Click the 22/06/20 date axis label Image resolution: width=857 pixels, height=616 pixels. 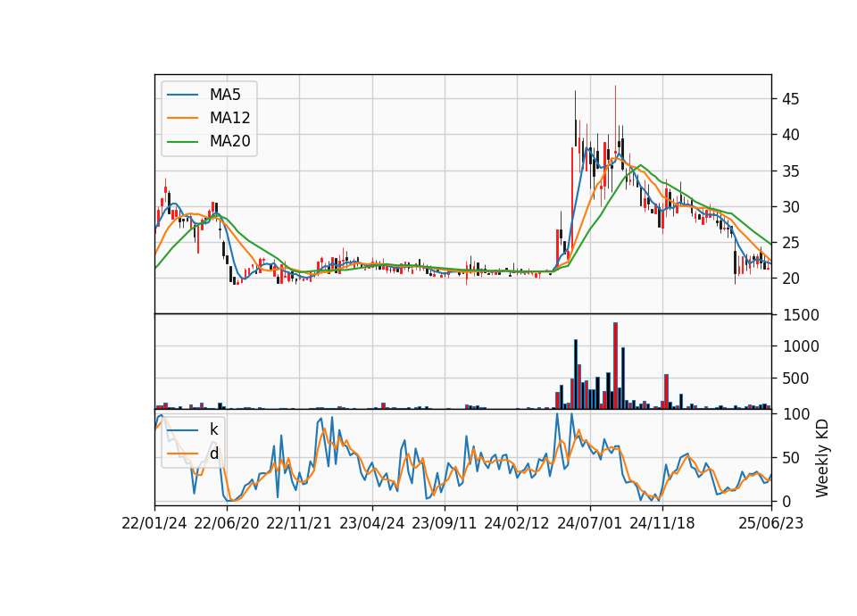[x=227, y=524]
